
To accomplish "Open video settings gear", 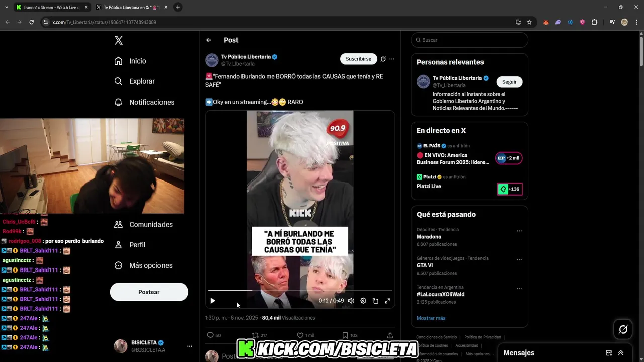I will pyautogui.click(x=363, y=301).
